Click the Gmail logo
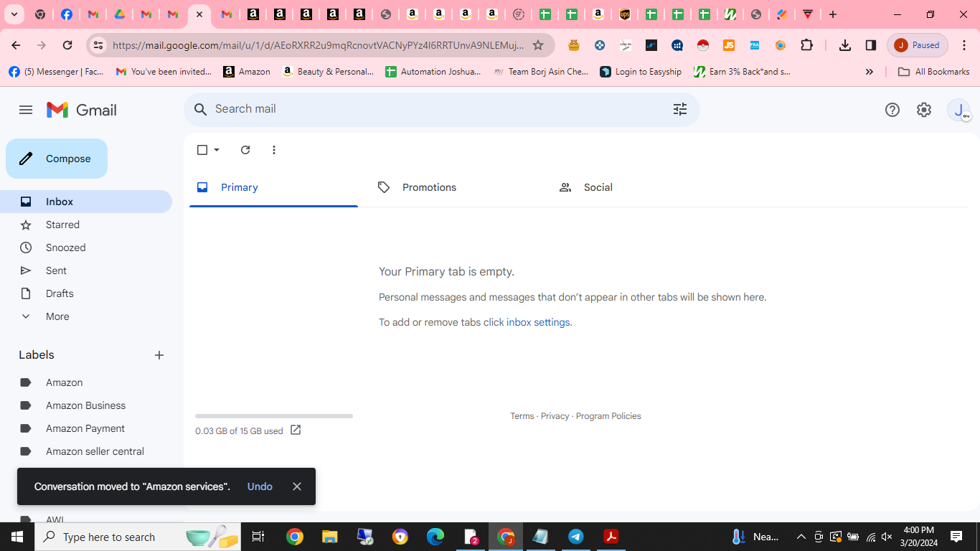 82,110
